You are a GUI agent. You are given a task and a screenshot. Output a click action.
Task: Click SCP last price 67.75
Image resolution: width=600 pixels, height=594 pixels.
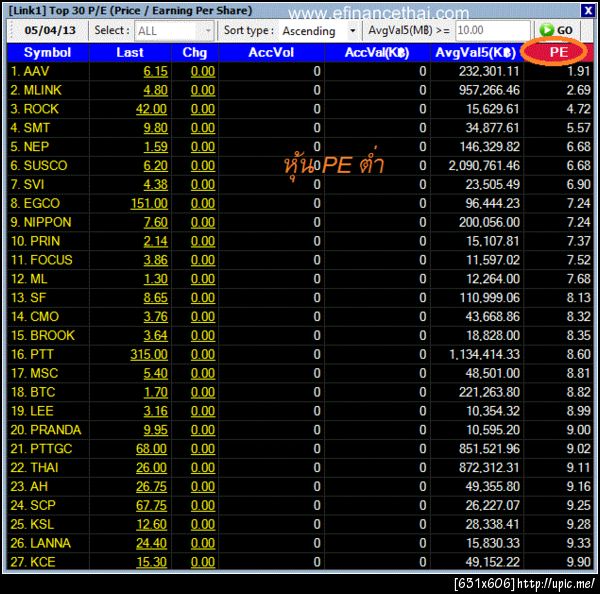point(152,506)
